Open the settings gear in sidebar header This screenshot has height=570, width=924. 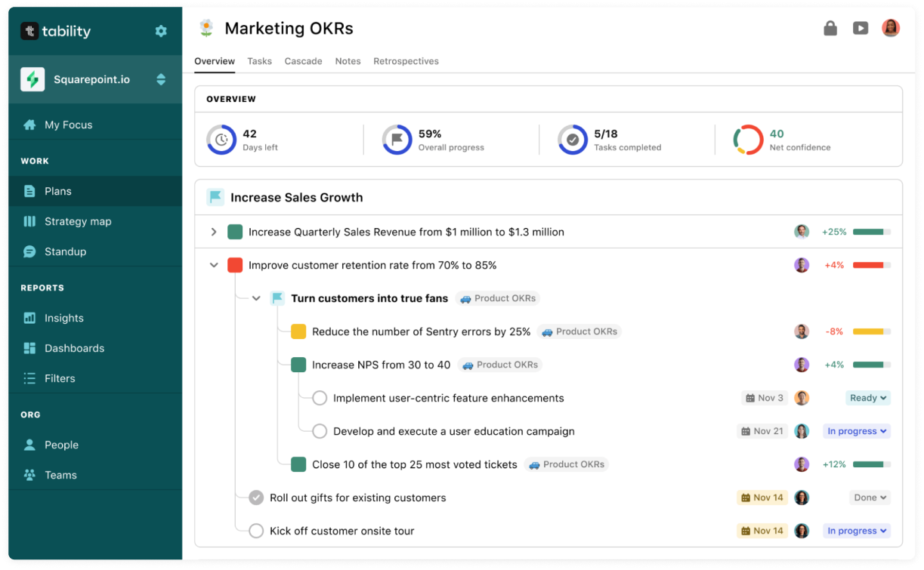[x=161, y=31]
